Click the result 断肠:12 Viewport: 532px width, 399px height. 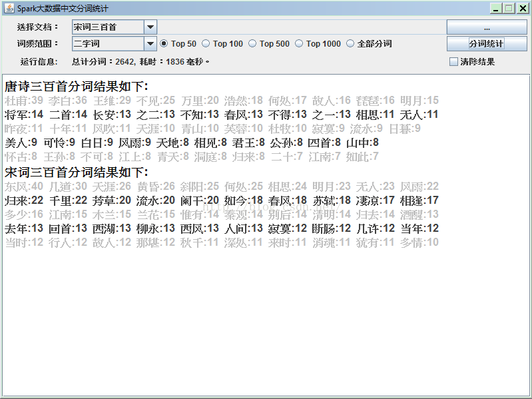[332, 228]
